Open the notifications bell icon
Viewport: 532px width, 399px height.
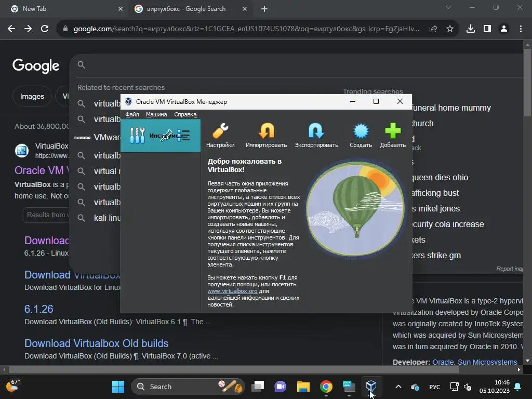[518, 387]
